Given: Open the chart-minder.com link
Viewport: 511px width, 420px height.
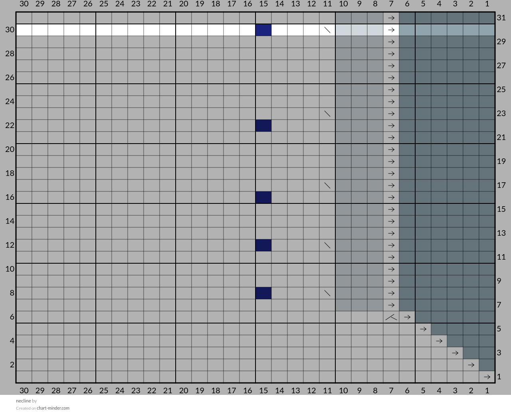Looking at the screenshot, I should coord(53,408).
